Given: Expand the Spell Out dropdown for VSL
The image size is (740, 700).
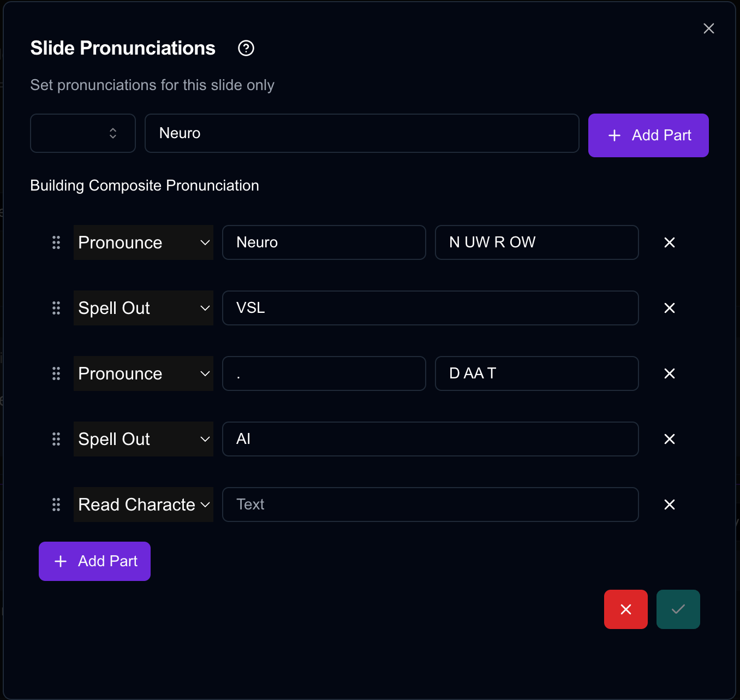Looking at the screenshot, I should (143, 308).
